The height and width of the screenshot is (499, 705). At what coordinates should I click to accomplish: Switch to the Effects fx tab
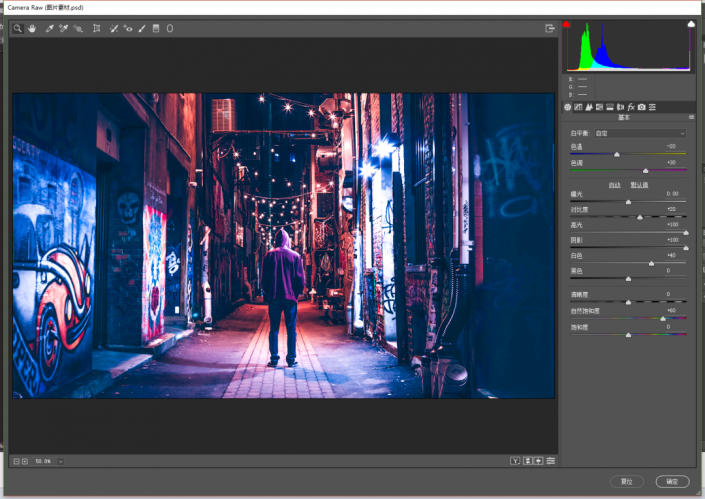tap(631, 107)
